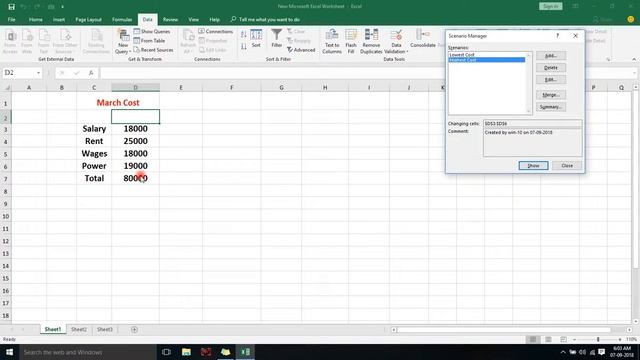Image resolution: width=640 pixels, height=360 pixels.
Task: Select Lowest Cost scenario
Action: [487, 55]
